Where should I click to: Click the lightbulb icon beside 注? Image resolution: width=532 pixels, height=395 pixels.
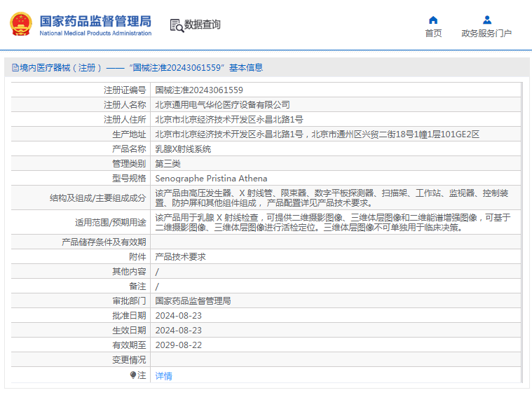point(133,375)
